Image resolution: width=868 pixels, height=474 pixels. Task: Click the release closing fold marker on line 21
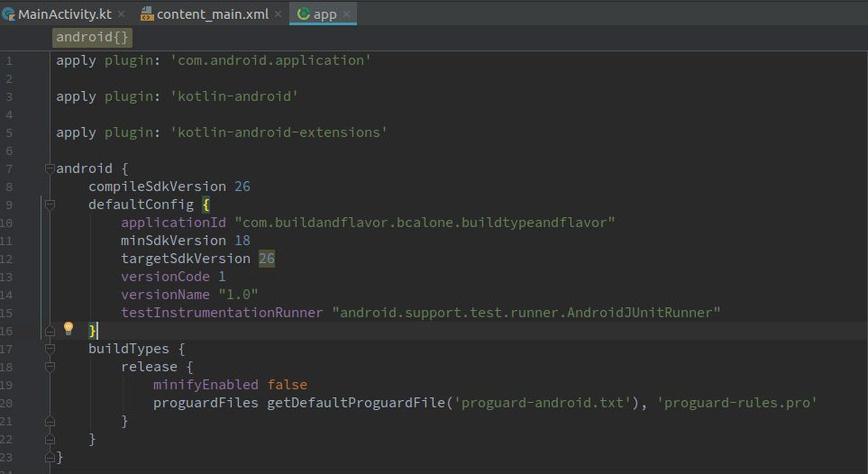coord(50,421)
